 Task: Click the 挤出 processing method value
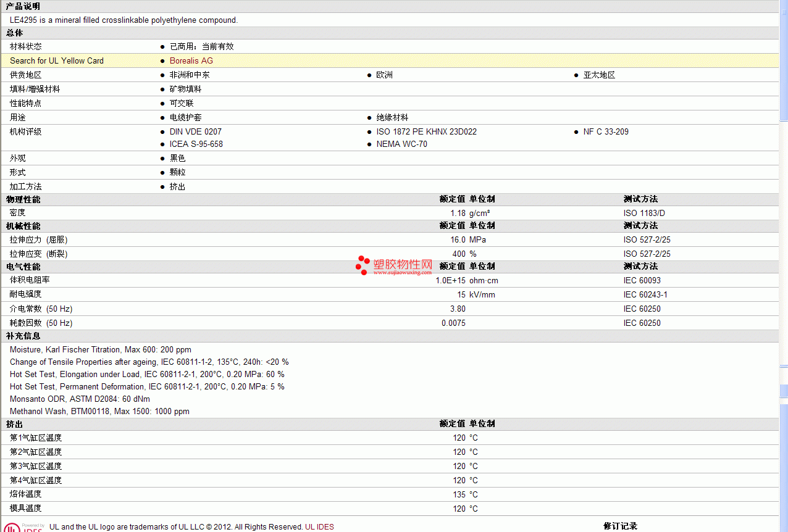point(178,186)
